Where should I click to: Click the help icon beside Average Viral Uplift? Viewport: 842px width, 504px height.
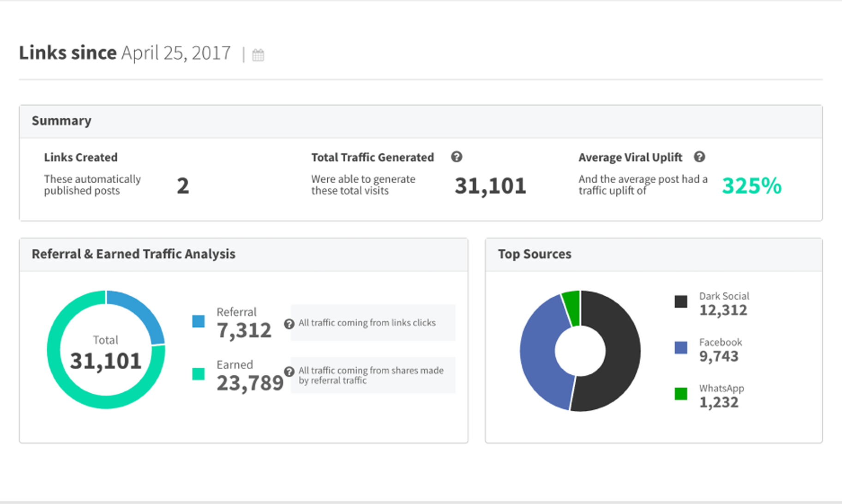click(699, 157)
